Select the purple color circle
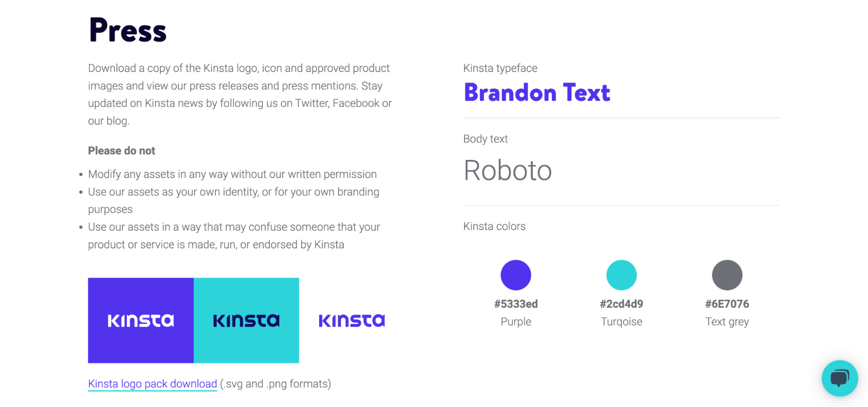868x407 pixels. tap(516, 275)
